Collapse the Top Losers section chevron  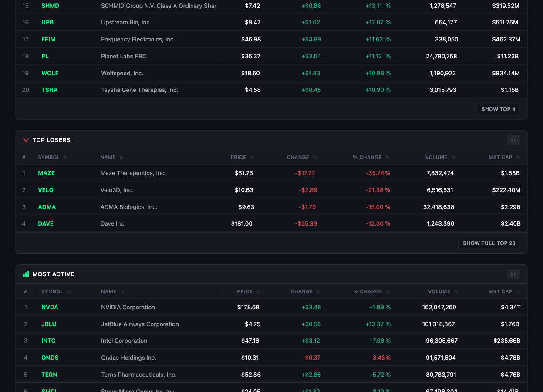coord(26,140)
